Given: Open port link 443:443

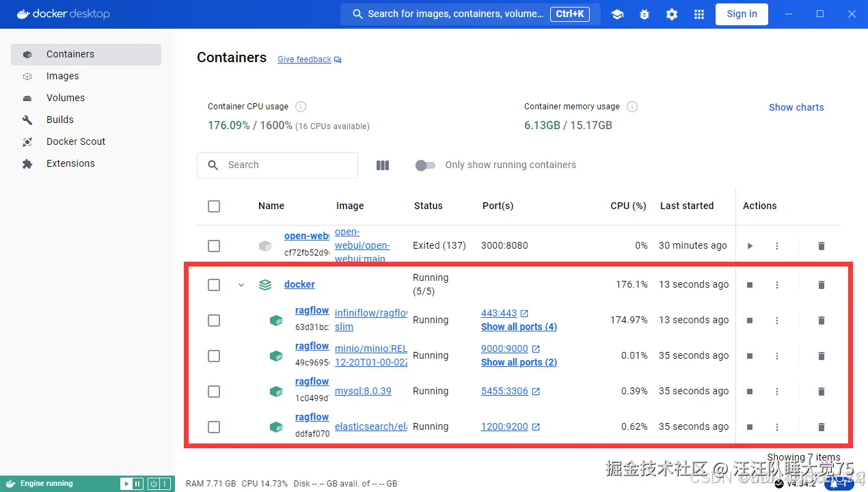Looking at the screenshot, I should [504, 314].
